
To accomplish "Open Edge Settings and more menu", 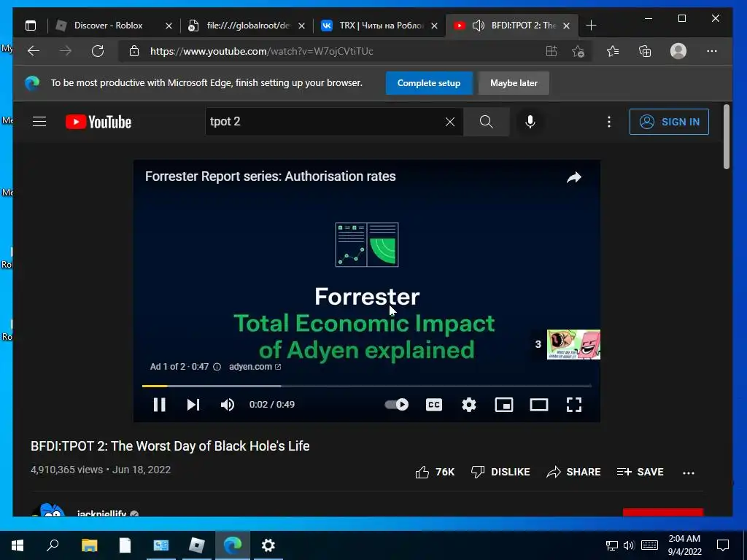I will tap(712, 51).
